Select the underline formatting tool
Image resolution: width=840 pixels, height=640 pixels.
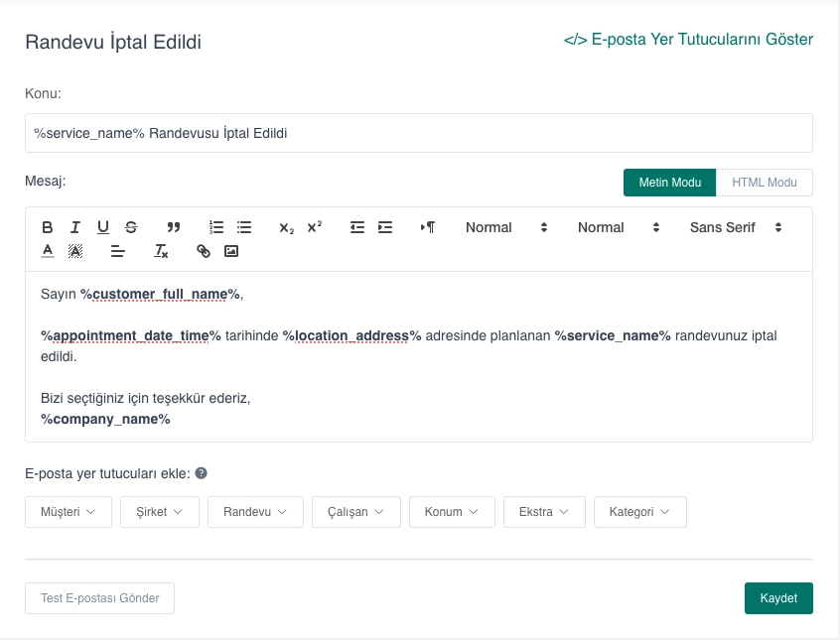(x=102, y=227)
